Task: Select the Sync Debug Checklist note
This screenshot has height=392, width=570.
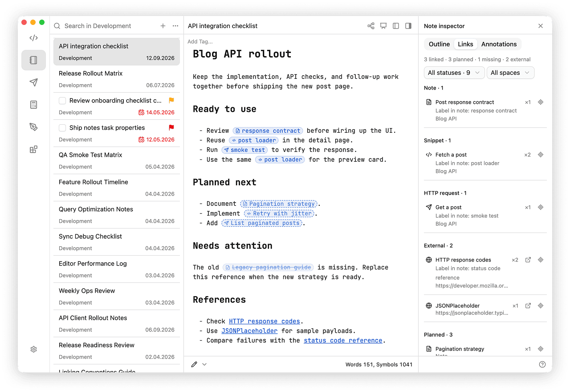Action: click(117, 242)
